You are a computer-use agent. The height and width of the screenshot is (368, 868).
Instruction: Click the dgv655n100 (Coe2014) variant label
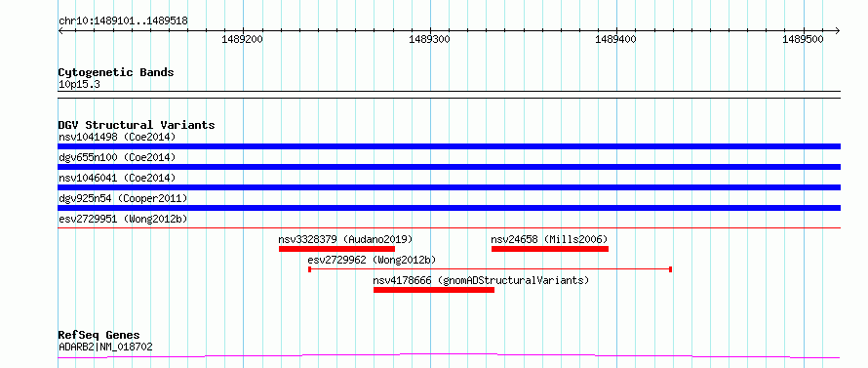tap(117, 157)
